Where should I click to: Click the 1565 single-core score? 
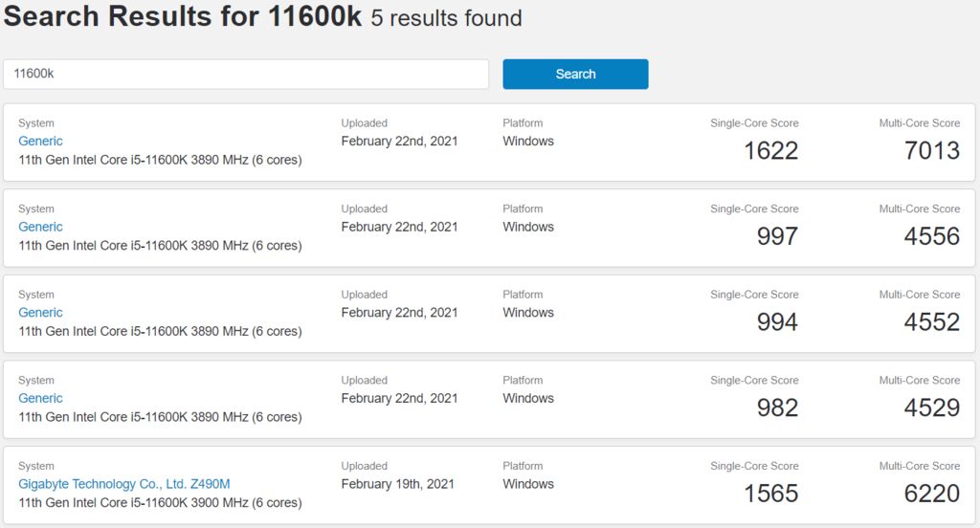click(770, 494)
